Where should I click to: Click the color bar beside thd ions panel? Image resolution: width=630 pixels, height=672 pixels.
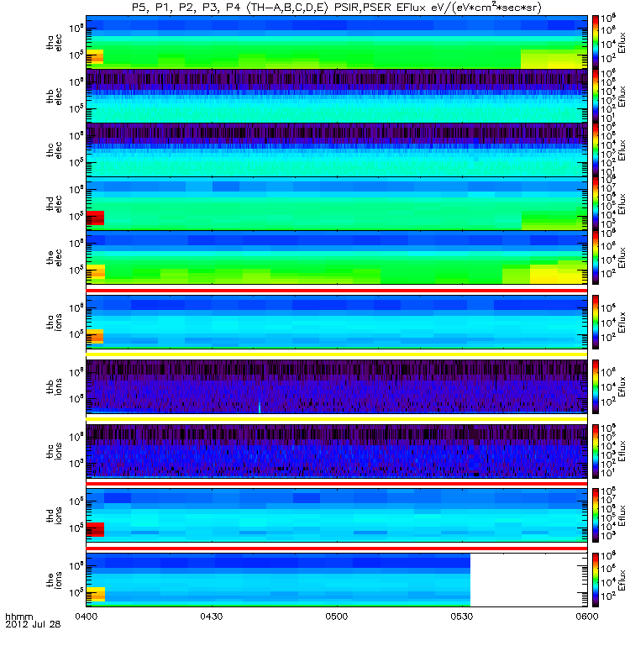[596, 515]
